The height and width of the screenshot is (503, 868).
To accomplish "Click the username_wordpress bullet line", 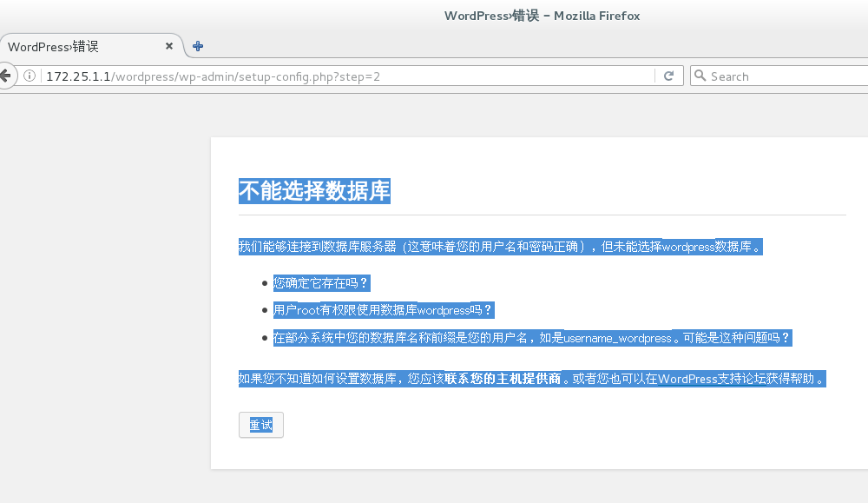I will tap(532, 338).
